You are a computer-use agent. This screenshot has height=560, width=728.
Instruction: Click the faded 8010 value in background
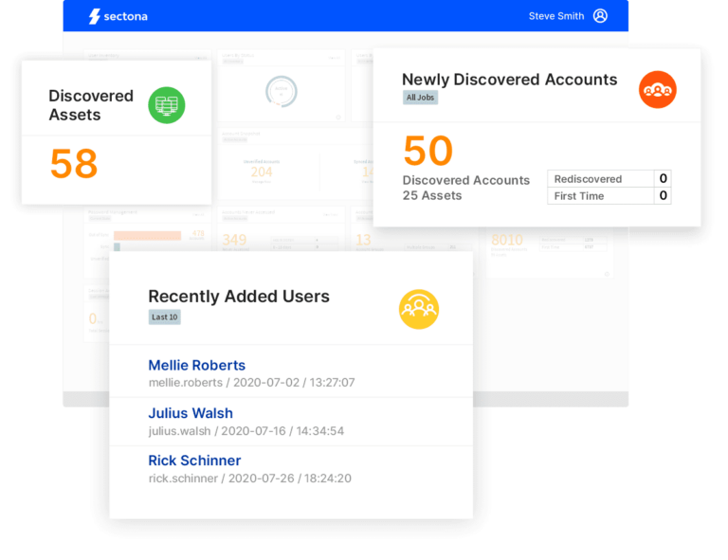[x=507, y=240]
